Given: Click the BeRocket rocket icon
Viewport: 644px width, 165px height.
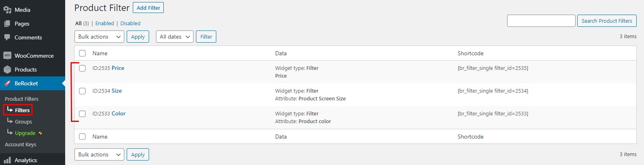Looking at the screenshot, I should tap(7, 83).
